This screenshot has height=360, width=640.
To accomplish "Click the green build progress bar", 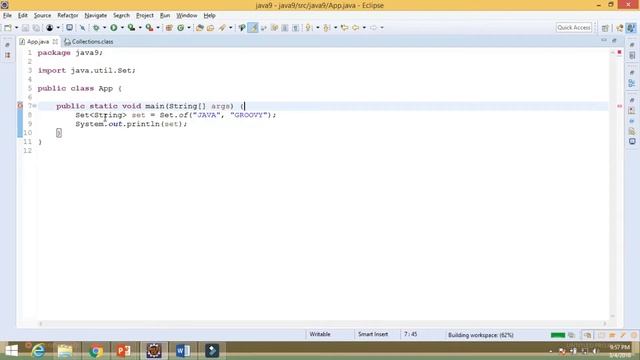I will coord(558,335).
